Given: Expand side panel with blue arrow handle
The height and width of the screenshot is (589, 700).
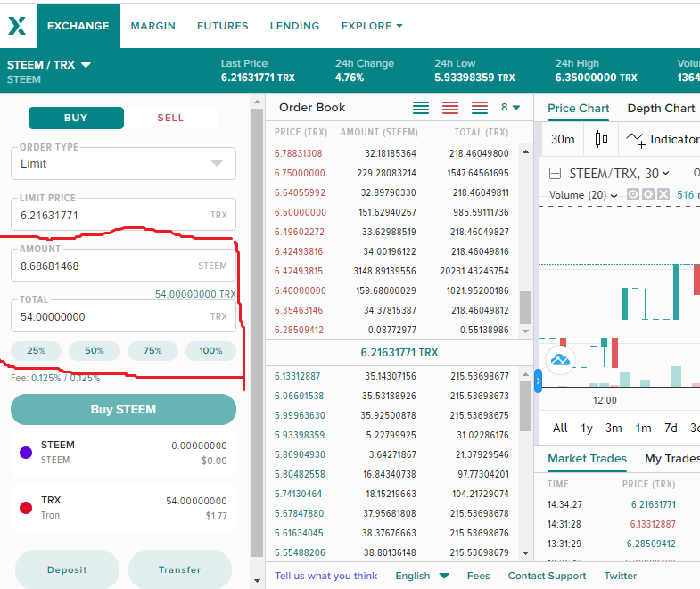Looking at the screenshot, I should pos(538,381).
